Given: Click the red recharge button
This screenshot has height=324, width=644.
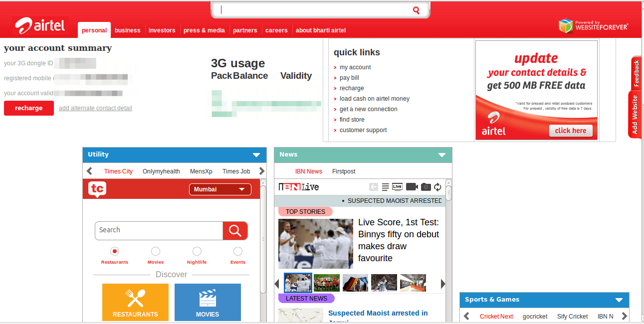Looking at the screenshot, I should 29,108.
